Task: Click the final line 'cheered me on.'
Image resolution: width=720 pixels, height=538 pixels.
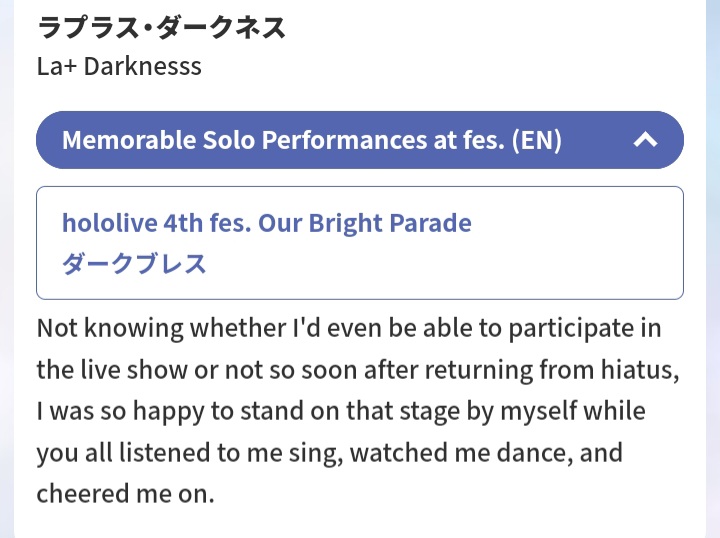Action: click(125, 494)
